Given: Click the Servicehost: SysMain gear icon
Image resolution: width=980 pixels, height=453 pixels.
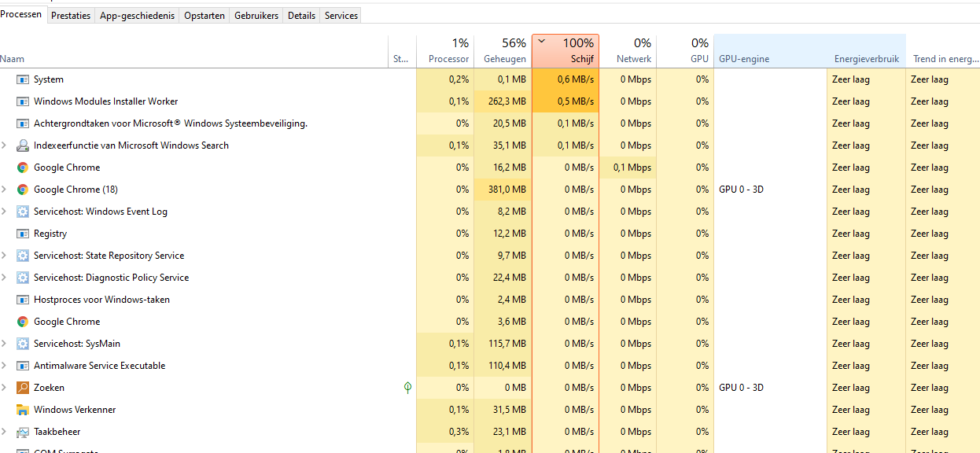Looking at the screenshot, I should click(x=23, y=344).
